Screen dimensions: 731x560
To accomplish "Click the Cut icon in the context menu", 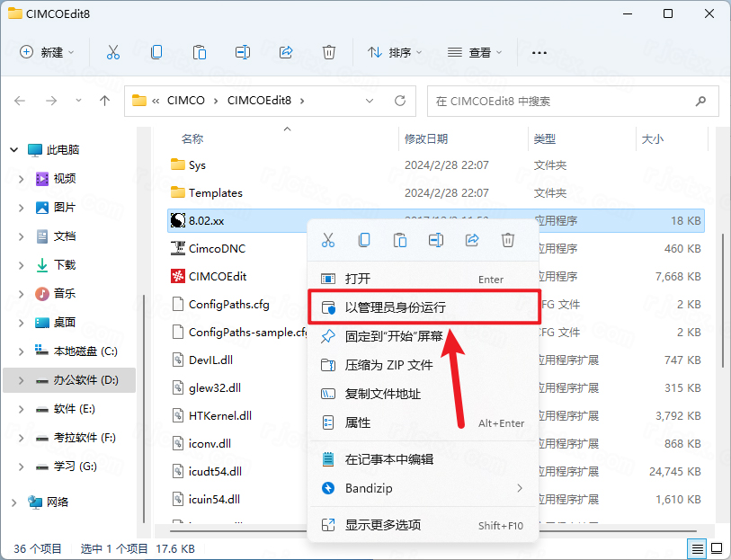I will click(x=328, y=240).
